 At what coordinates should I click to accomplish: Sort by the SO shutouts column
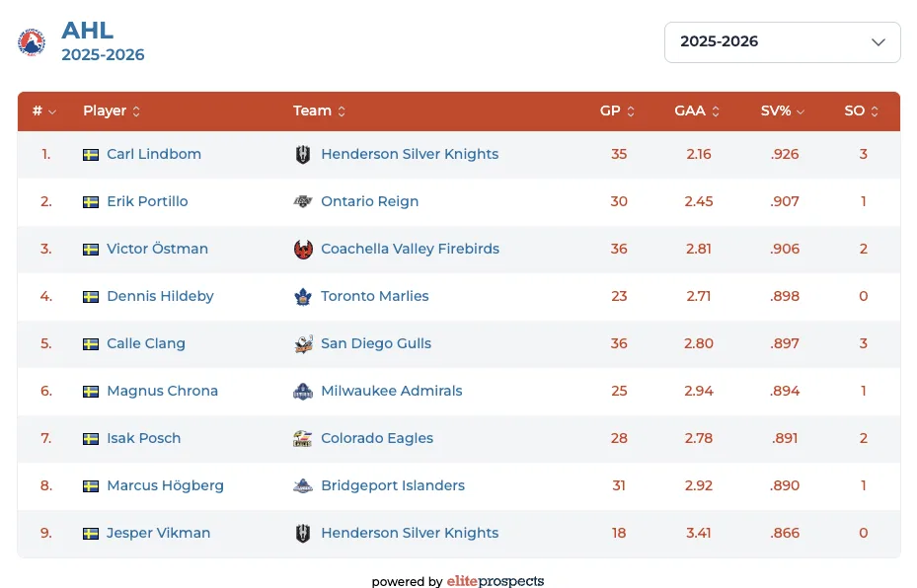click(x=861, y=111)
